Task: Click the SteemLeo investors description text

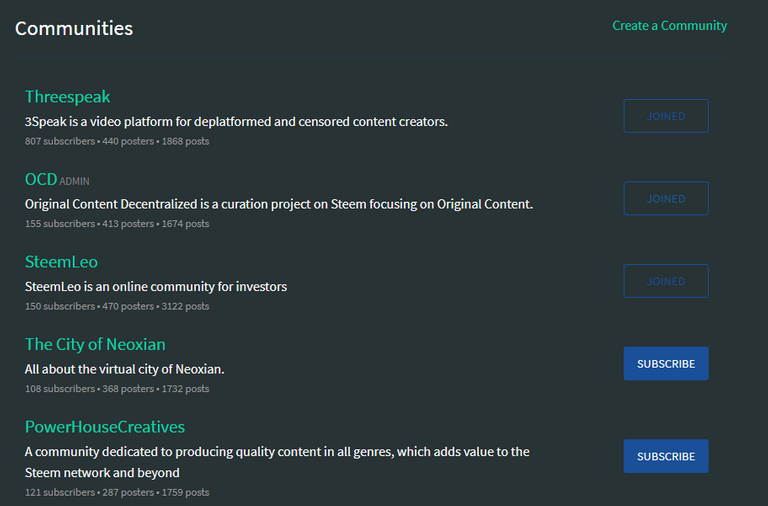Action: [x=156, y=287]
